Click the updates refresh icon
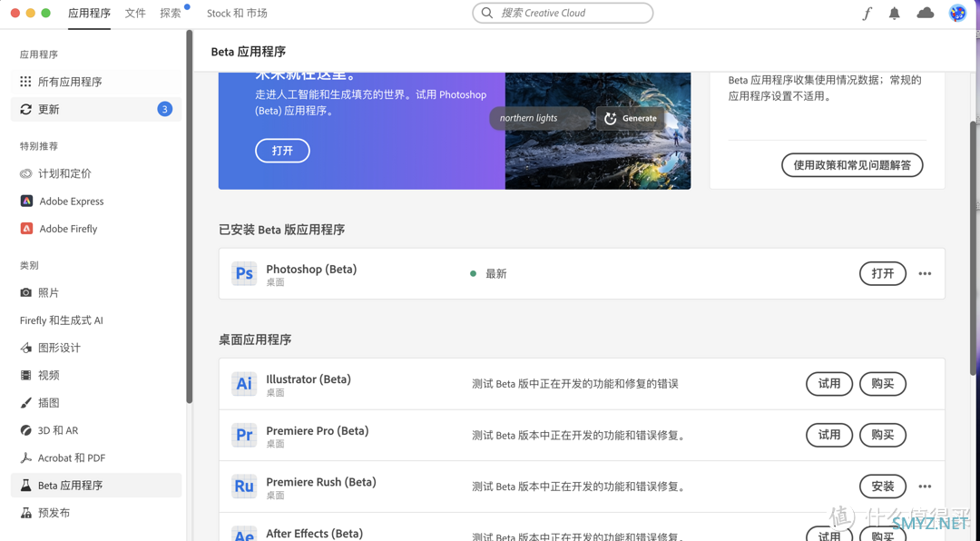 tap(25, 110)
